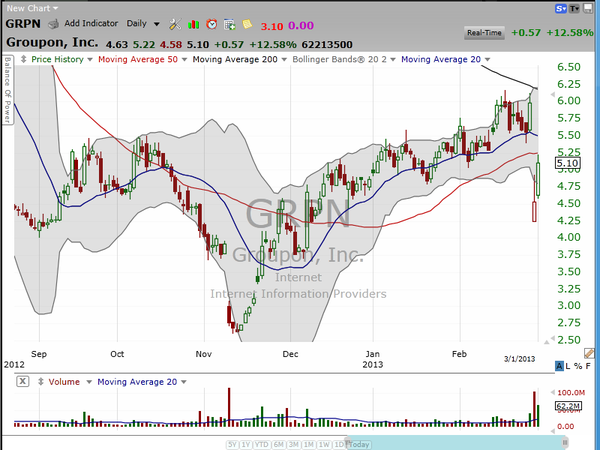The height and width of the screenshot is (450, 600).
Task: Expand the Moving Average 200 dropdown
Action: pos(284,59)
